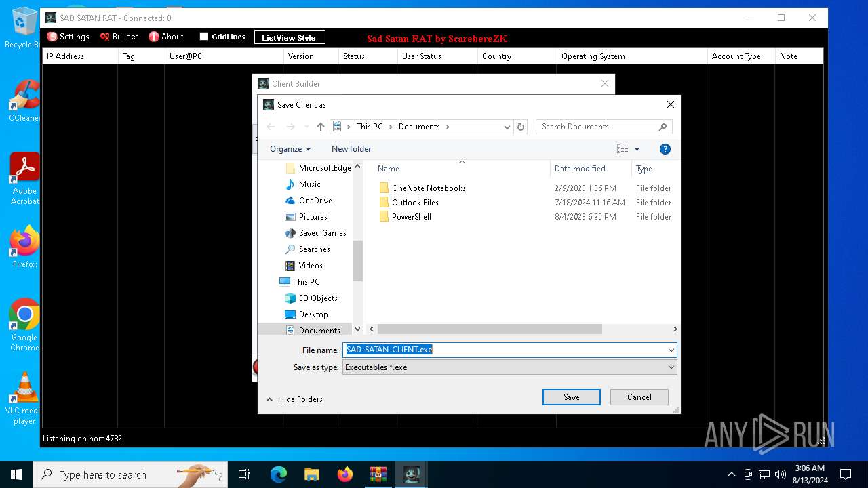This screenshot has height=488, width=868.
Task: Click This PC in address breadcrumb
Action: (370, 127)
